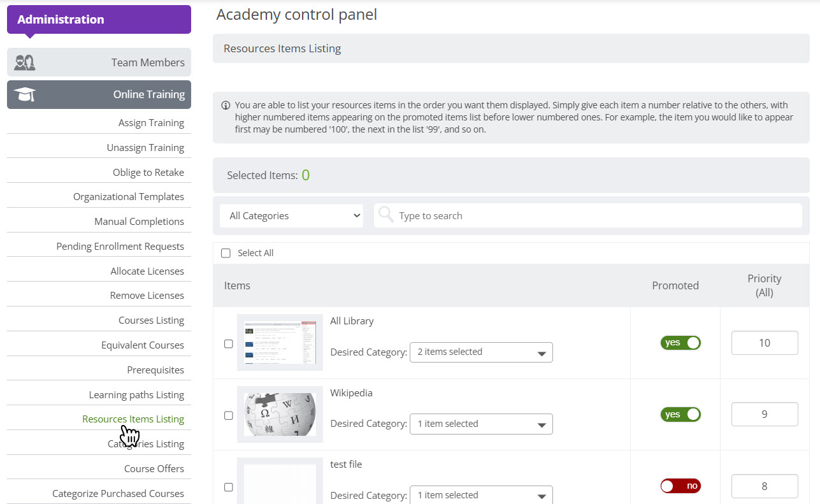This screenshot has width=820, height=504.
Task: Click the magnifier search icon
Action: pos(385,215)
